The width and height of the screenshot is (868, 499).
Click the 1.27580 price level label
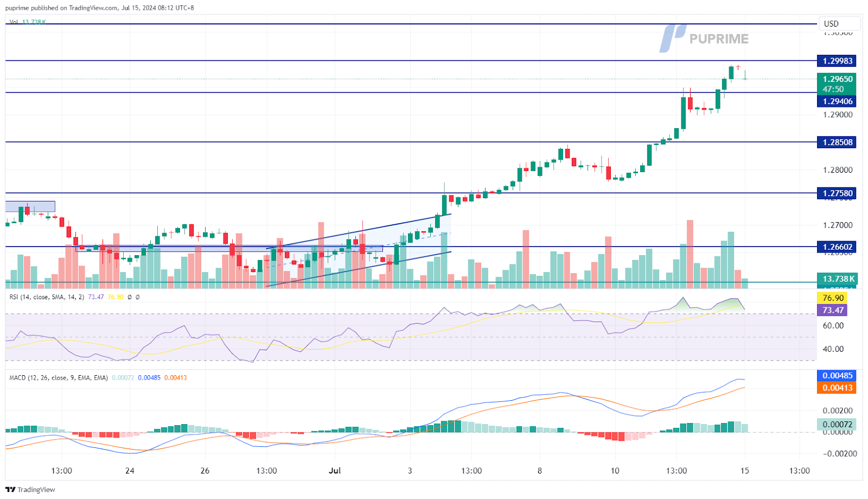click(837, 193)
